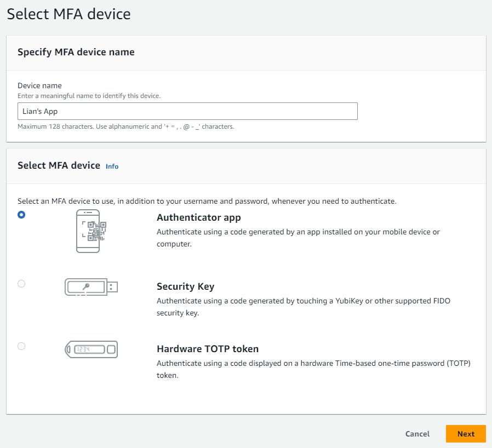Proceed with the orange Next button
492x448 pixels.
(466, 434)
